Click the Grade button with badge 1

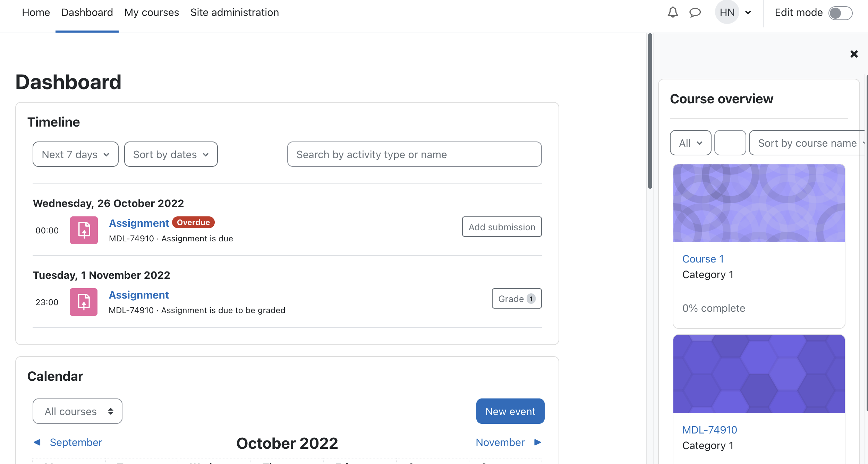tap(517, 299)
